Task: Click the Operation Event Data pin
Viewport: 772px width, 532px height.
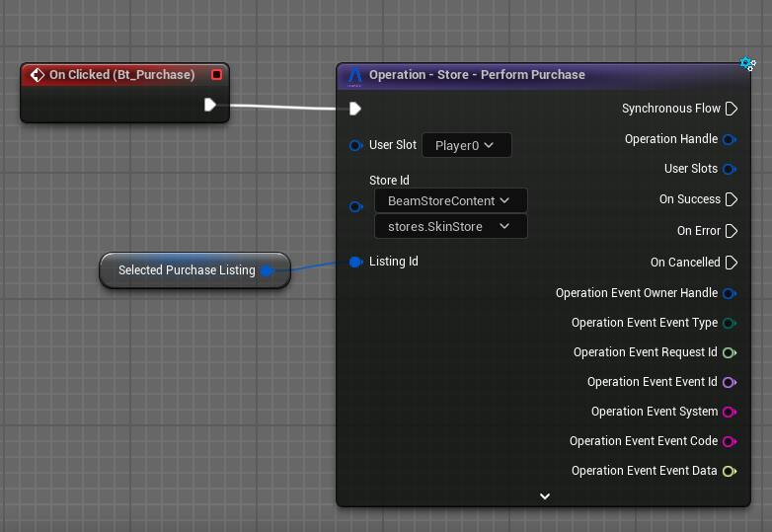Action: tap(730, 471)
